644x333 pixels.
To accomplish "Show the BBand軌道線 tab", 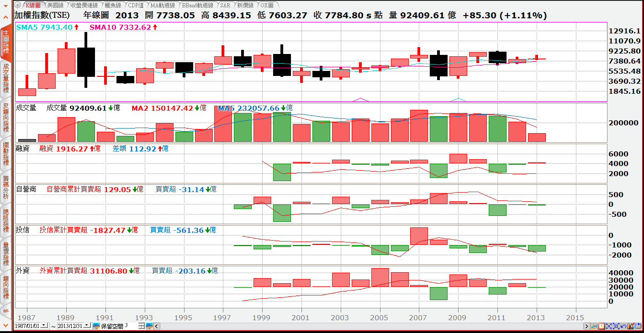I will pos(197,5).
